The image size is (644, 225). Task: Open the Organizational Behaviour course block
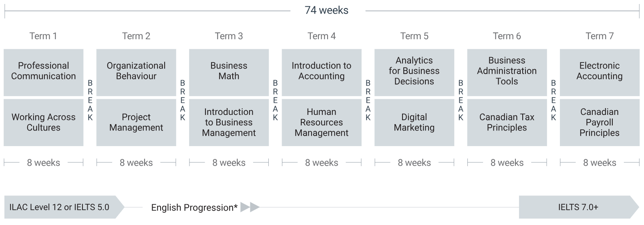(136, 72)
